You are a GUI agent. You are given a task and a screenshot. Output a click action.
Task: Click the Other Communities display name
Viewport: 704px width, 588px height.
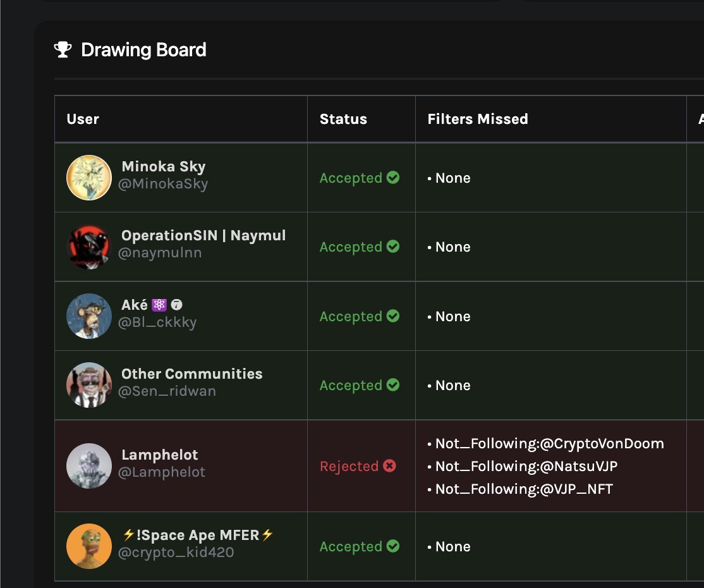pyautogui.click(x=191, y=374)
